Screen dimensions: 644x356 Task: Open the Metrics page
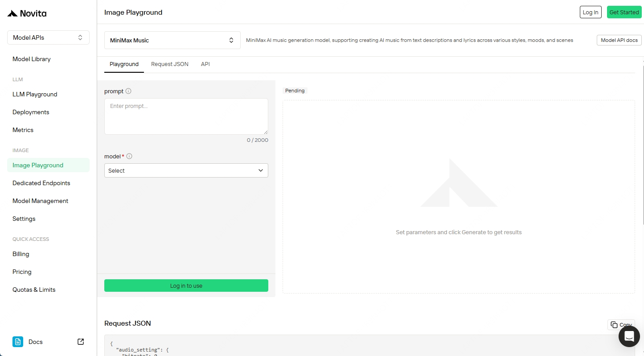click(23, 130)
